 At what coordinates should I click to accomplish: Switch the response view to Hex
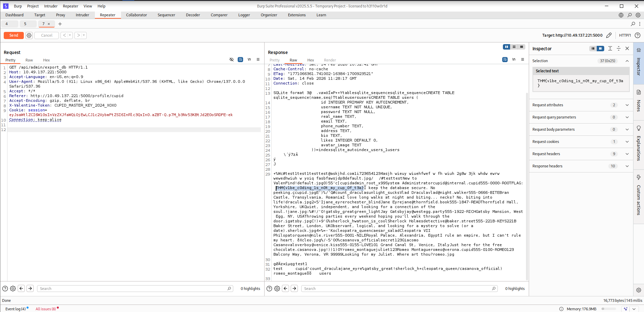tap(310, 60)
